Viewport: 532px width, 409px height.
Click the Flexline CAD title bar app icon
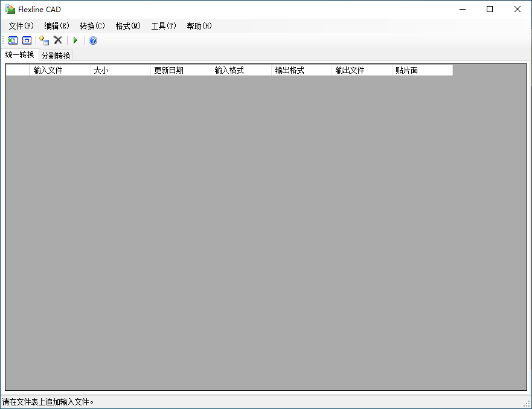(x=10, y=9)
